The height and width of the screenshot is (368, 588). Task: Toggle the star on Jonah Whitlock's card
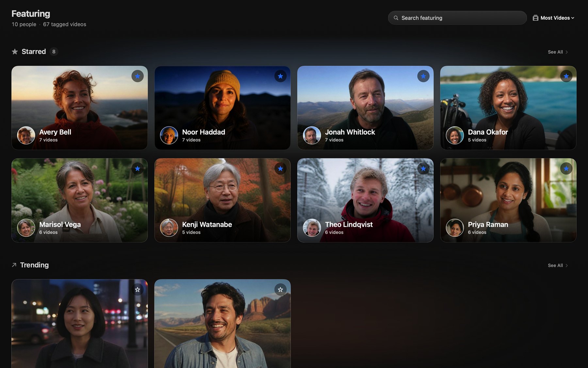coord(423,76)
